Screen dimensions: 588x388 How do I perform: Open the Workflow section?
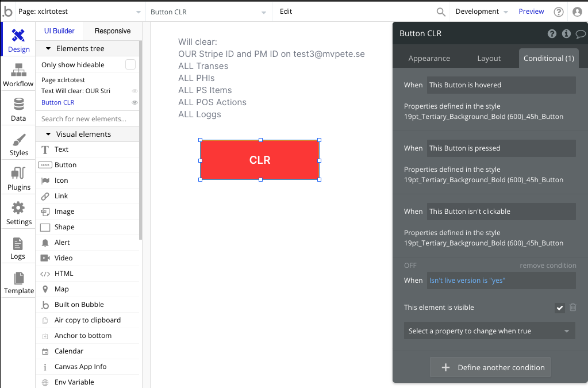18,75
